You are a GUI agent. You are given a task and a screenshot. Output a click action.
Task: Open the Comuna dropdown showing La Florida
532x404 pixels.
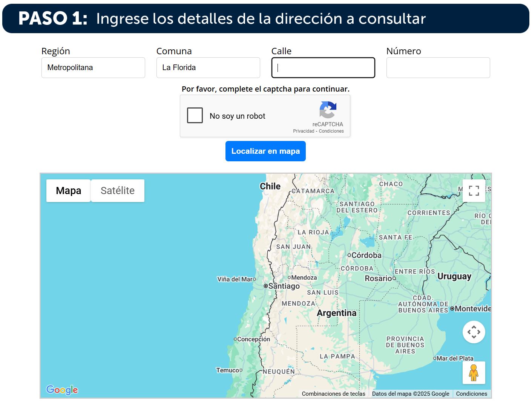(208, 67)
